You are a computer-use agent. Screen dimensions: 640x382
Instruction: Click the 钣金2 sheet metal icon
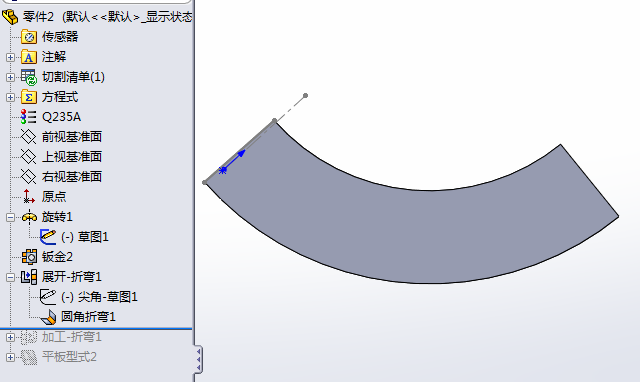pyautogui.click(x=29, y=257)
